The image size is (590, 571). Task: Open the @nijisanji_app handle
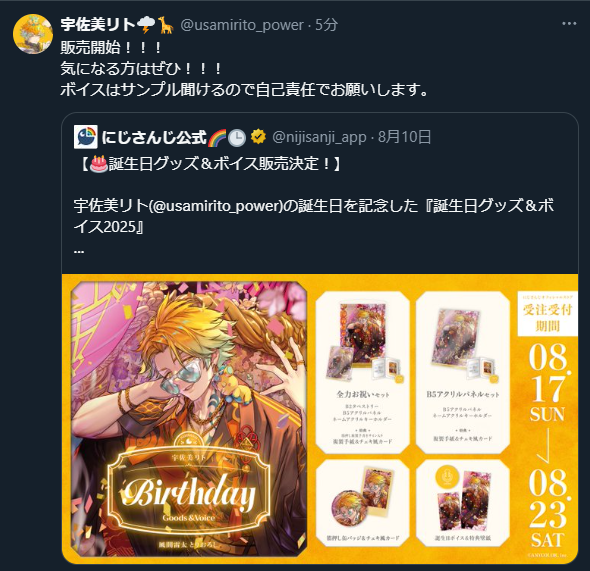click(x=319, y=138)
